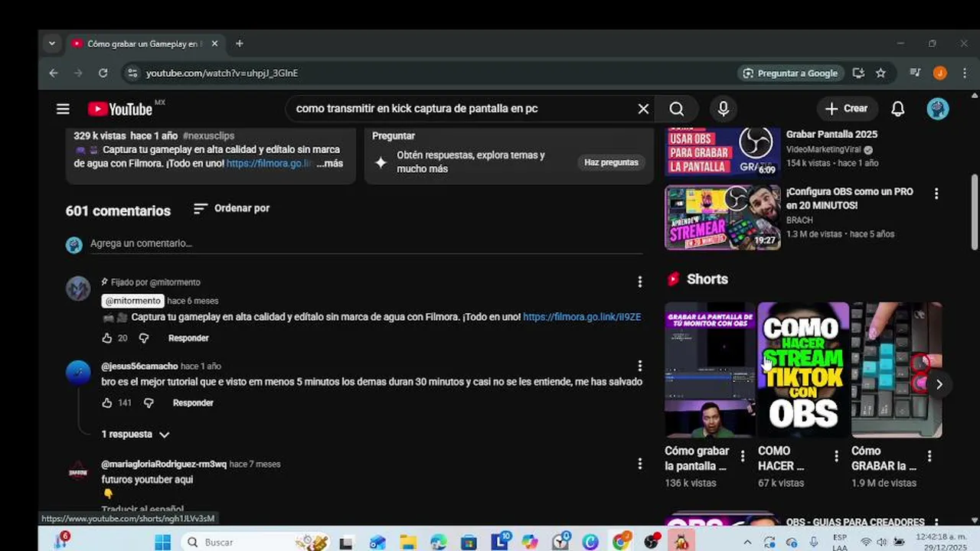Open options for COMO HACER short
Image resolution: width=980 pixels, height=551 pixels.
click(x=836, y=456)
